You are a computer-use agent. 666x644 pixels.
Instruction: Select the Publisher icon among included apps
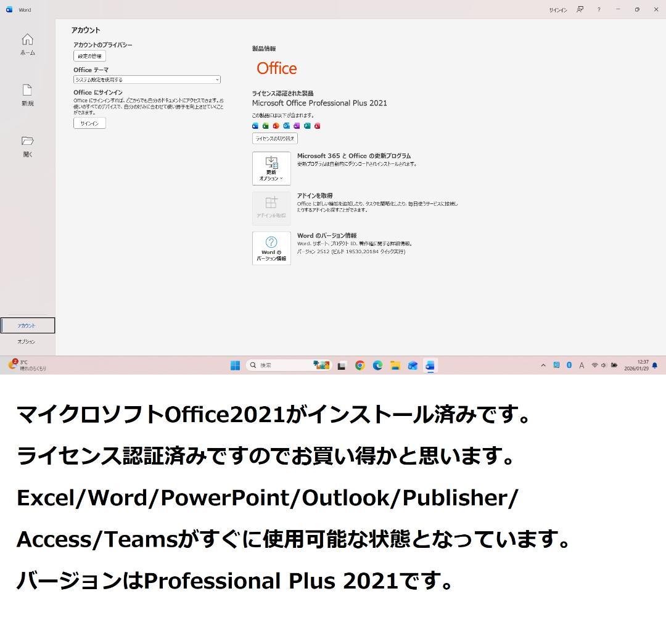tap(306, 126)
